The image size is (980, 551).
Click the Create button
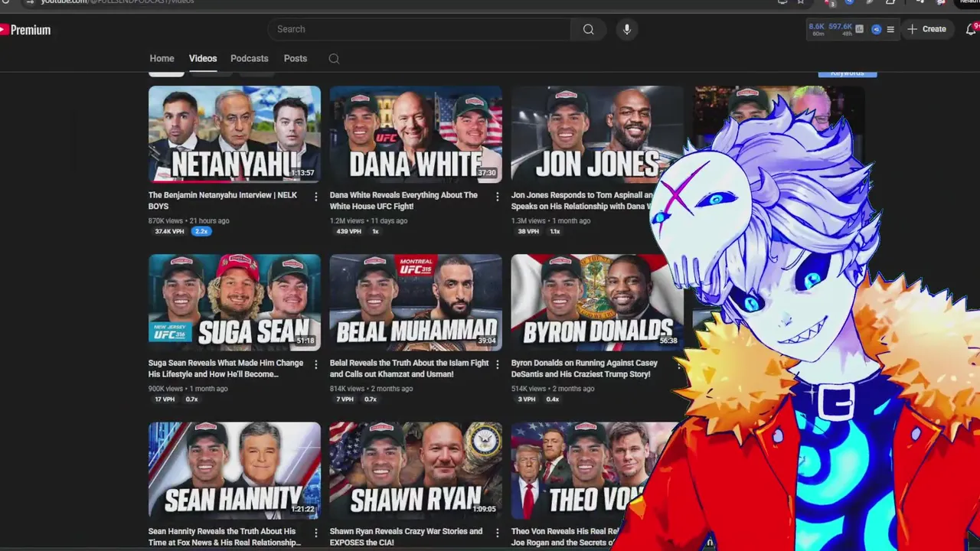[x=926, y=29]
